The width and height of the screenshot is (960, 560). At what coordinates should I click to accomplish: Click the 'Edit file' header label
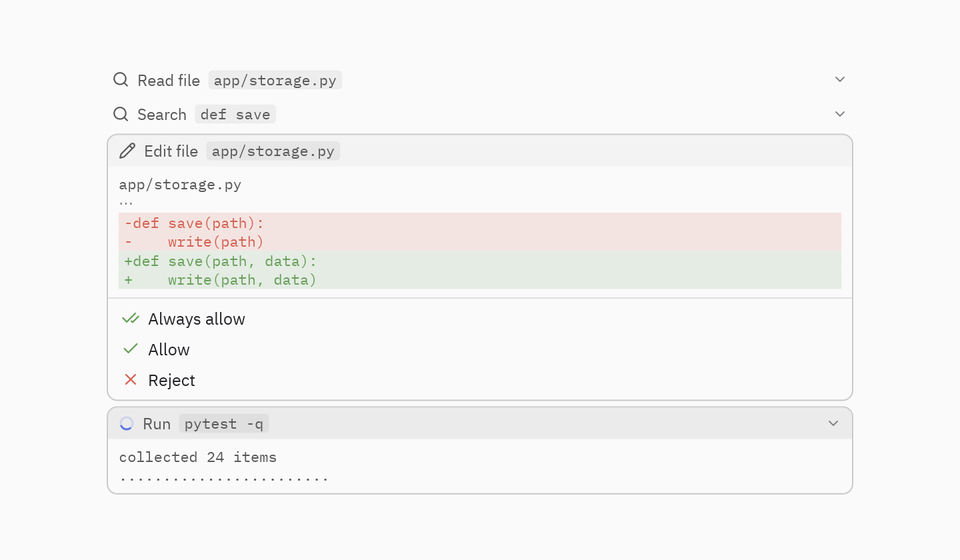click(171, 151)
